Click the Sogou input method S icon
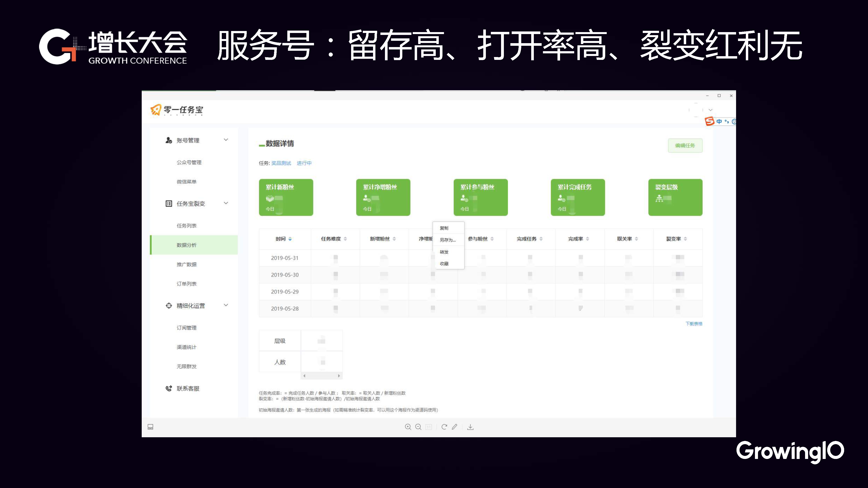This screenshot has height=488, width=868. pos(710,121)
